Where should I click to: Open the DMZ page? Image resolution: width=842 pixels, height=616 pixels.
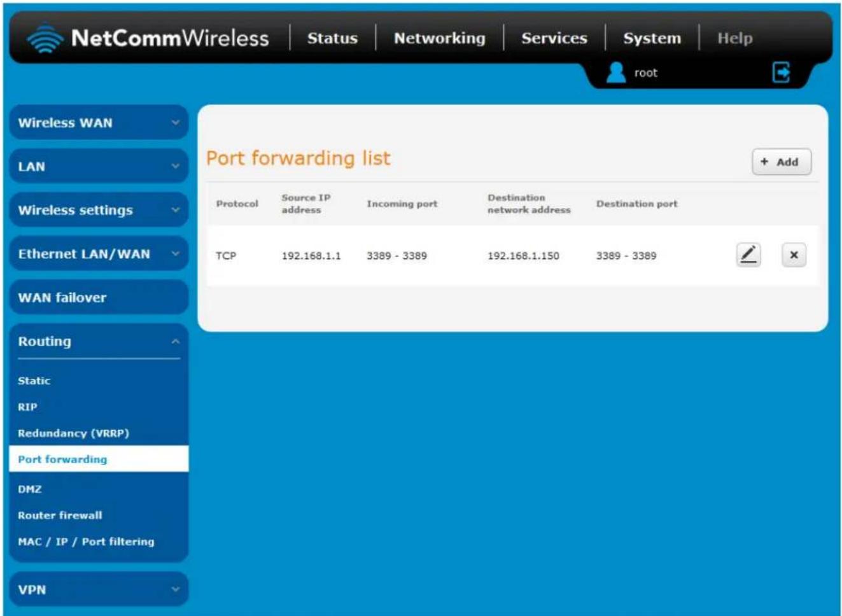30,489
